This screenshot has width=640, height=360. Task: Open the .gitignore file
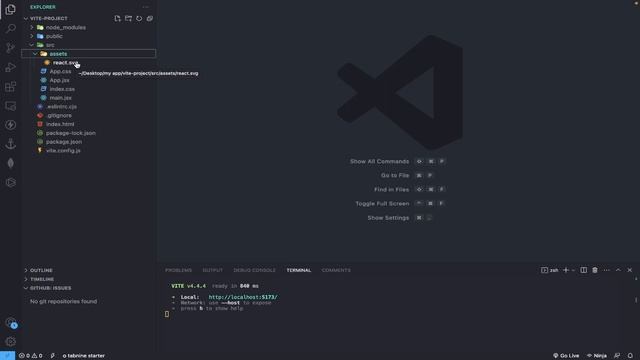tap(58, 116)
